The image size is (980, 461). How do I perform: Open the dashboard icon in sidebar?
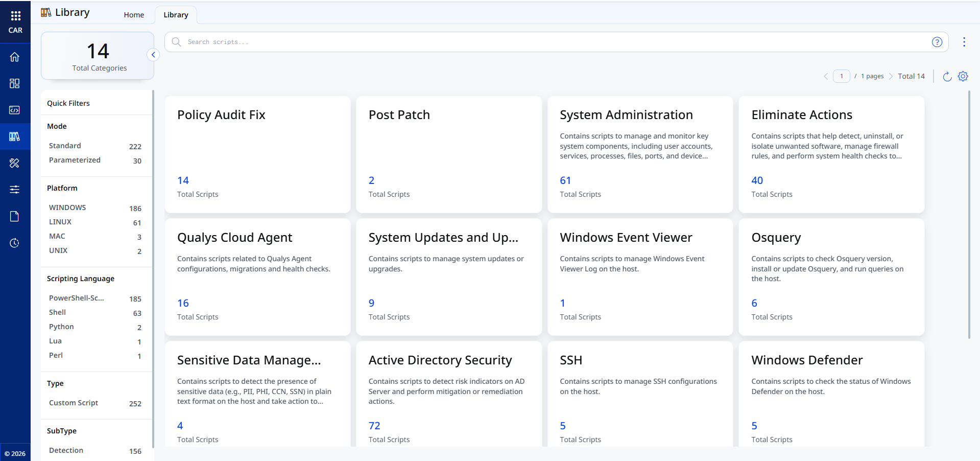click(x=15, y=83)
